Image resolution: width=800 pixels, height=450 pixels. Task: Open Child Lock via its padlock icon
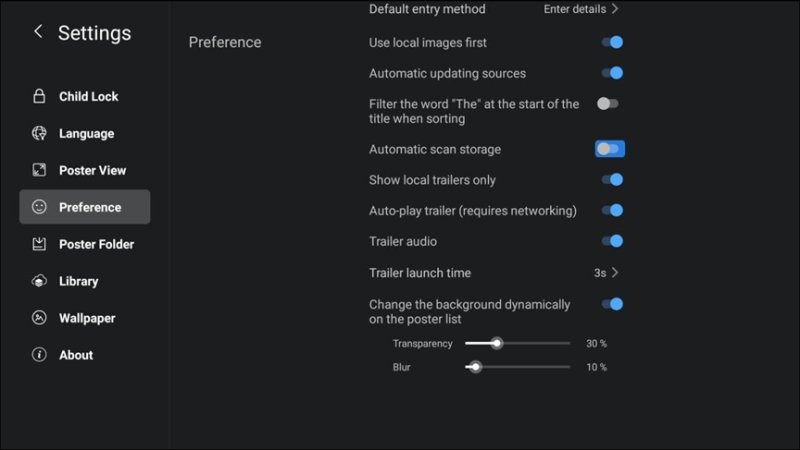[x=39, y=96]
